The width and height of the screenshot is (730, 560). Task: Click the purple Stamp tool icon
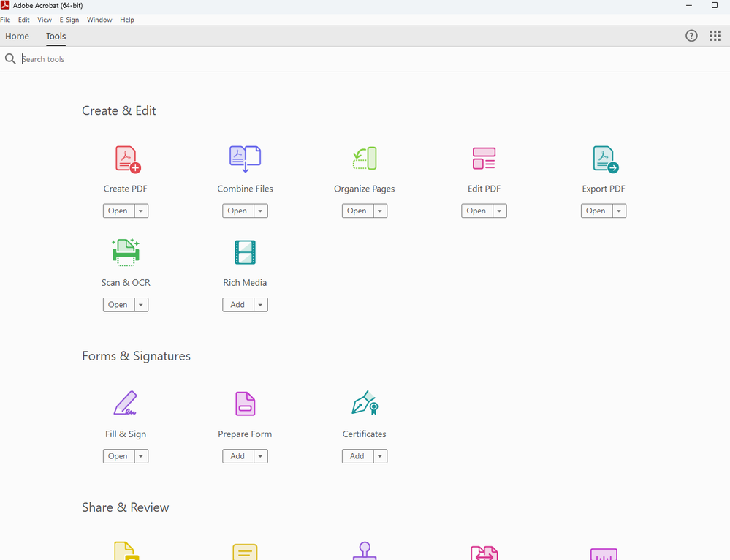point(365,550)
